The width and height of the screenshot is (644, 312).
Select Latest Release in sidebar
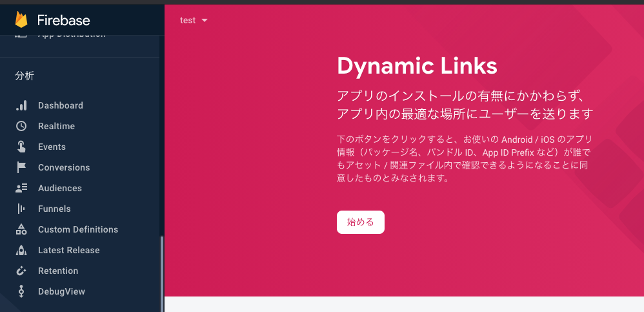point(68,250)
